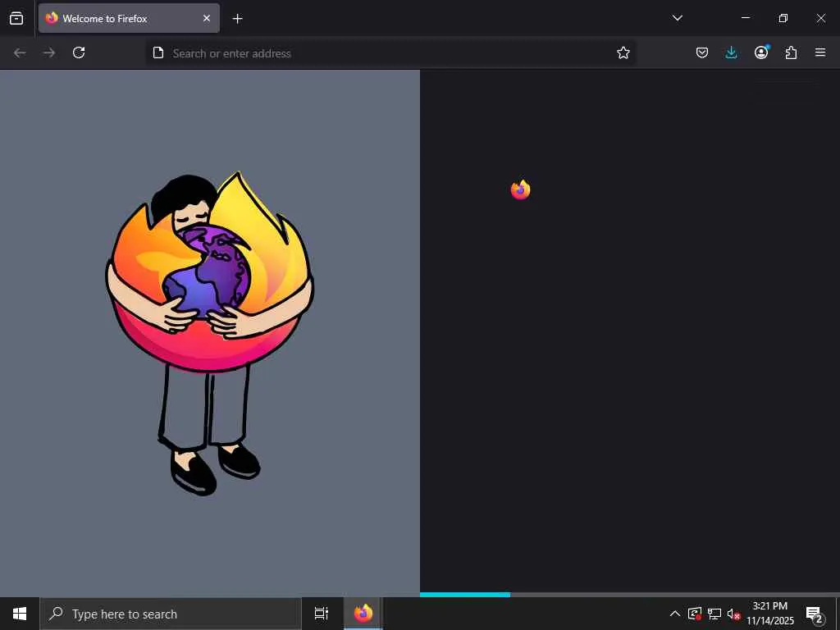This screenshot has height=630, width=840.
Task: Minimize the Firefox window
Action: coord(745,18)
